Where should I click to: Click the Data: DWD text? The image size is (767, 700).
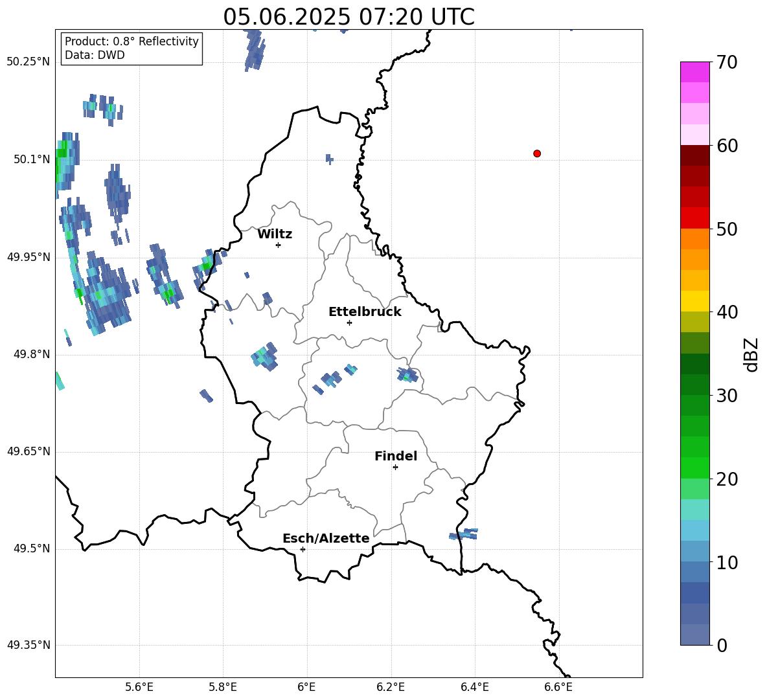(x=95, y=55)
